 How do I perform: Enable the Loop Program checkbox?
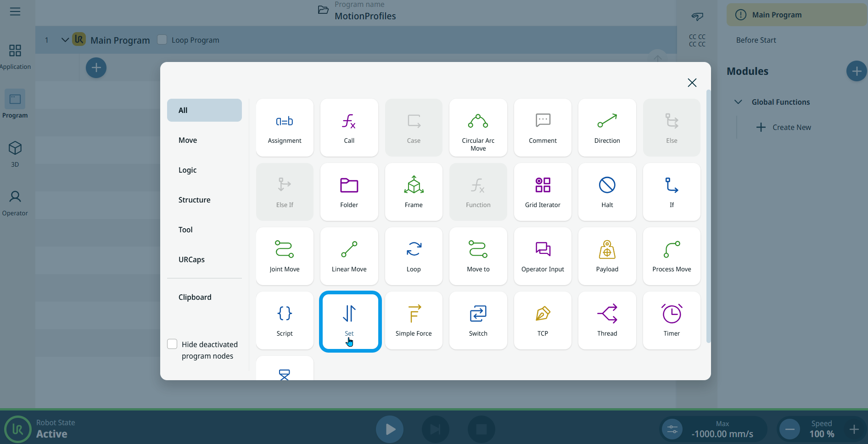point(162,40)
